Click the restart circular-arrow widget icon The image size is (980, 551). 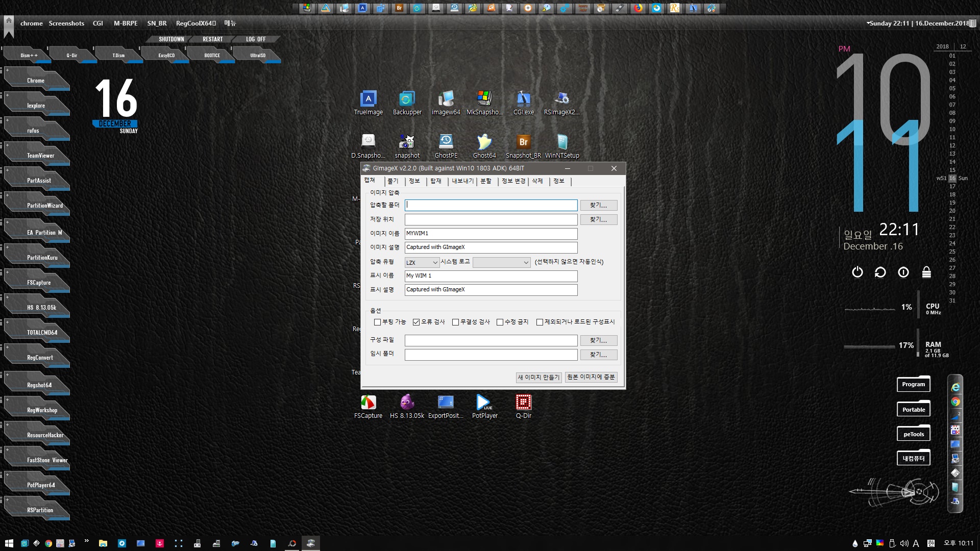[x=880, y=272]
